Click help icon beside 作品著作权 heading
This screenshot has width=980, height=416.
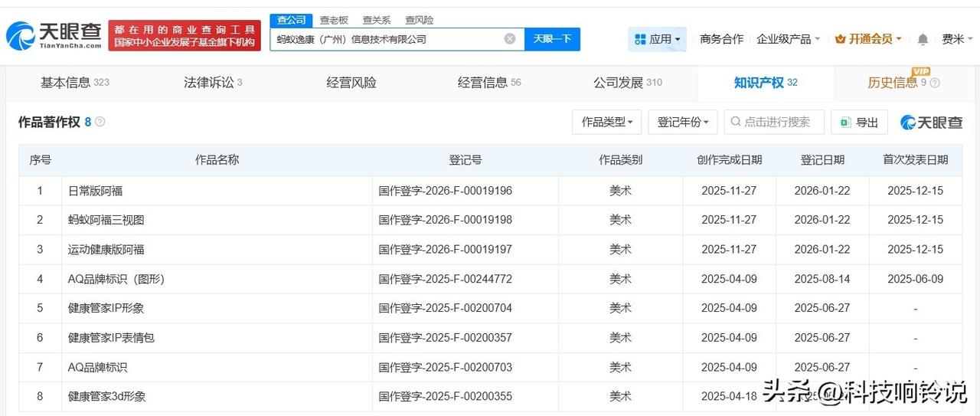(x=100, y=122)
